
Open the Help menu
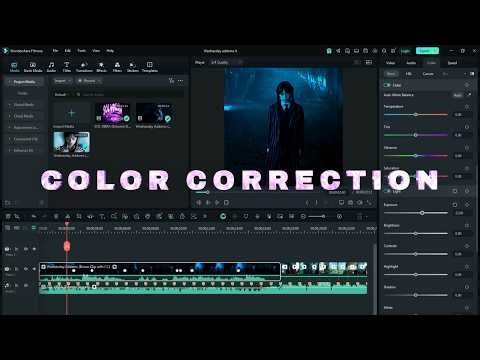(x=110, y=51)
